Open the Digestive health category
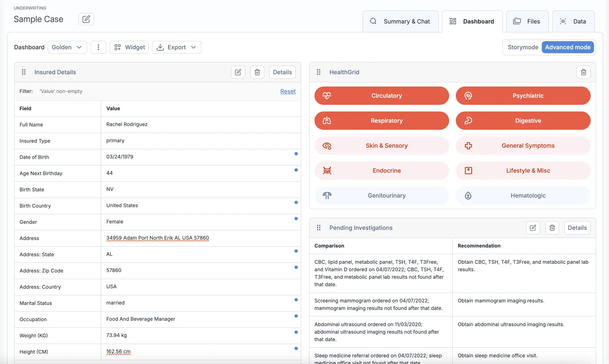 pos(523,120)
